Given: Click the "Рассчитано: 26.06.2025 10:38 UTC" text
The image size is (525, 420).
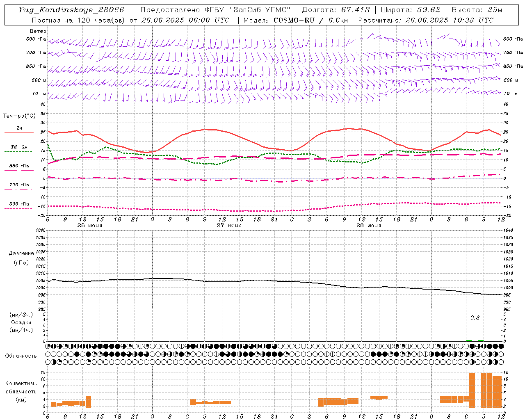Looking at the screenshot, I should 426,20.
